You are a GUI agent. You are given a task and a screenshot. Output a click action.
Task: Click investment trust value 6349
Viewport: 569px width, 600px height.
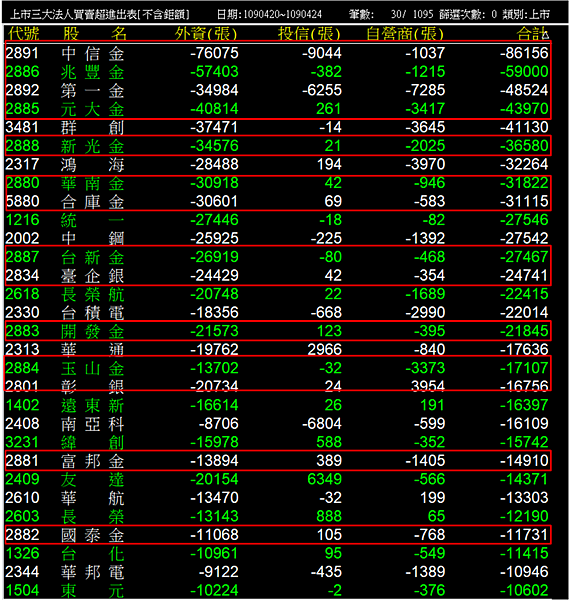(324, 479)
